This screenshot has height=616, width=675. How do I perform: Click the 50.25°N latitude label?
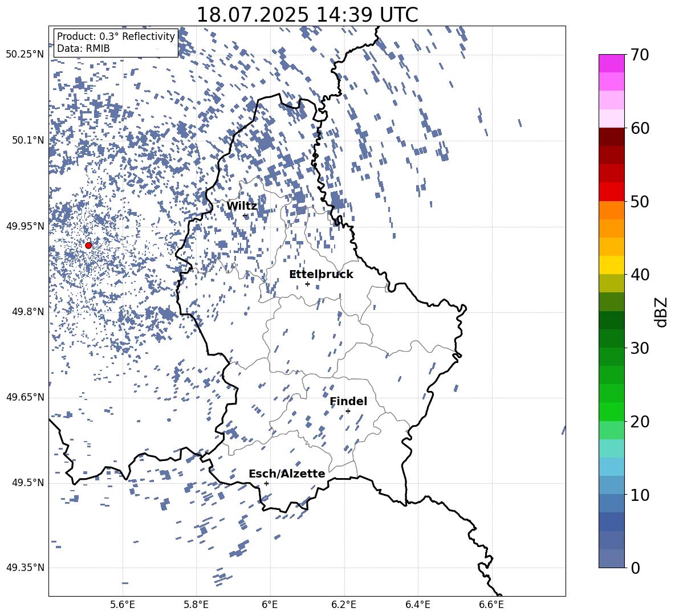click(25, 55)
